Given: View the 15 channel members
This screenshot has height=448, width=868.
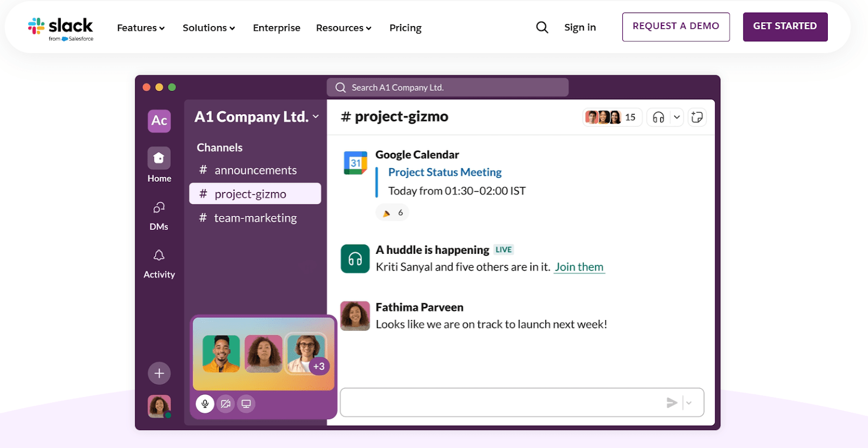Looking at the screenshot, I should pos(612,117).
